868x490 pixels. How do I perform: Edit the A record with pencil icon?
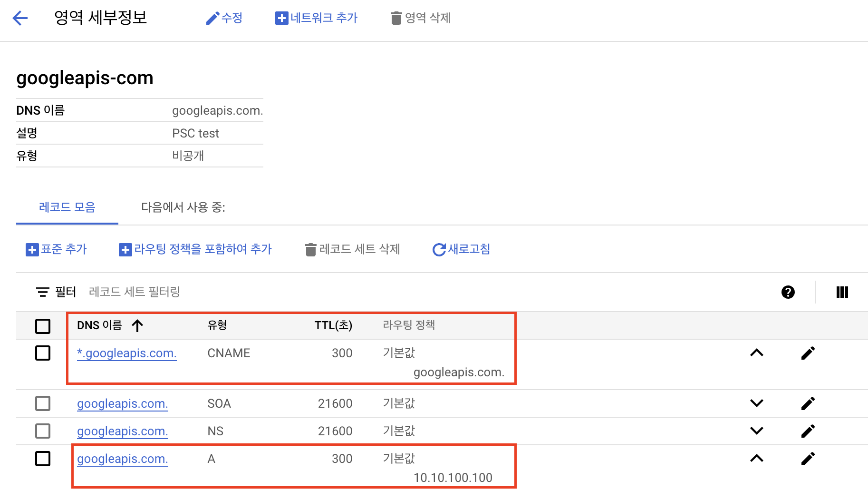tap(808, 459)
